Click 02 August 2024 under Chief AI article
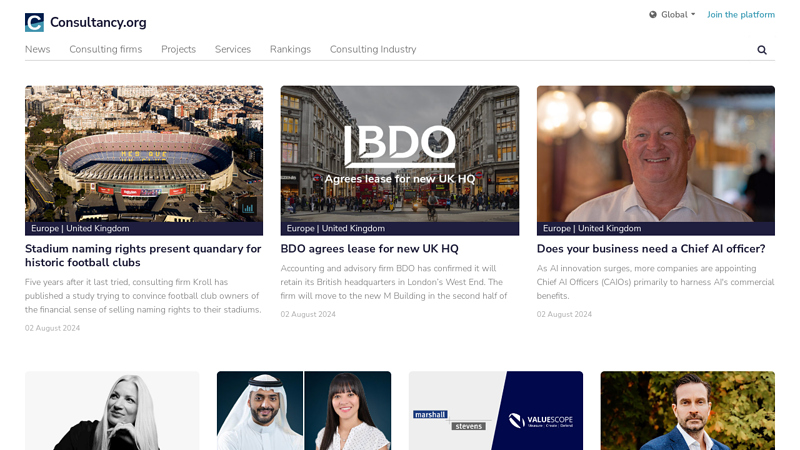This screenshot has height=450, width=800. 564,314
